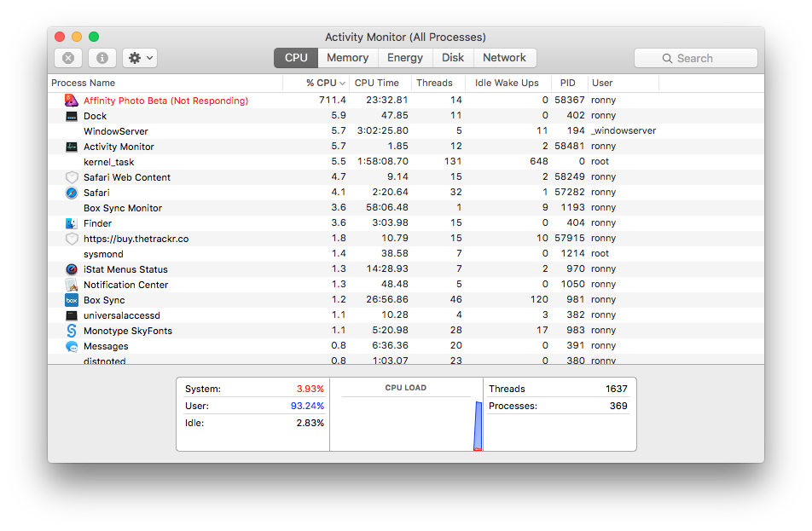Viewport: 812px width, 531px height.
Task: Select the iStat Menus Status process name
Action: tap(125, 269)
